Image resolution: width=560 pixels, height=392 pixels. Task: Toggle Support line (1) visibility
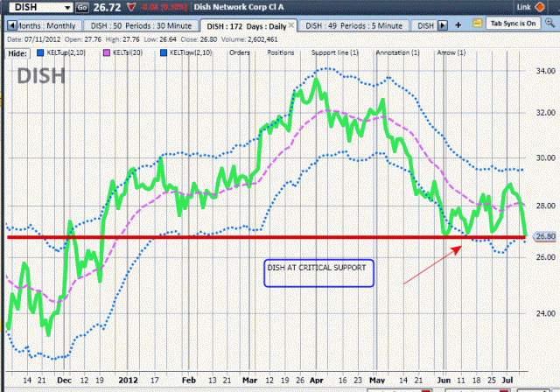pyautogui.click(x=334, y=52)
